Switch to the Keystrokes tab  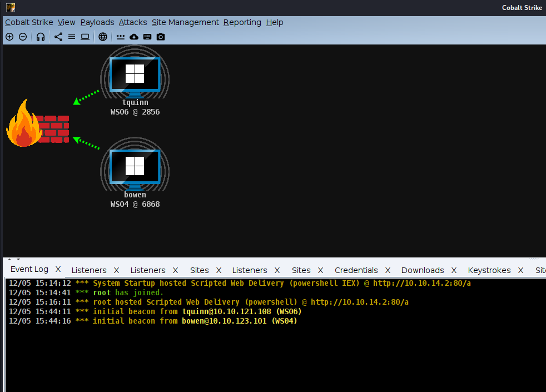(489, 270)
